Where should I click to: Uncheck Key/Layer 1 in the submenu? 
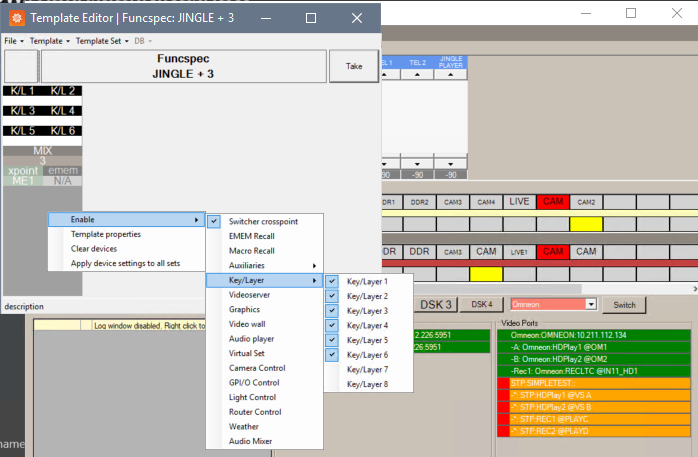pyautogui.click(x=366, y=283)
